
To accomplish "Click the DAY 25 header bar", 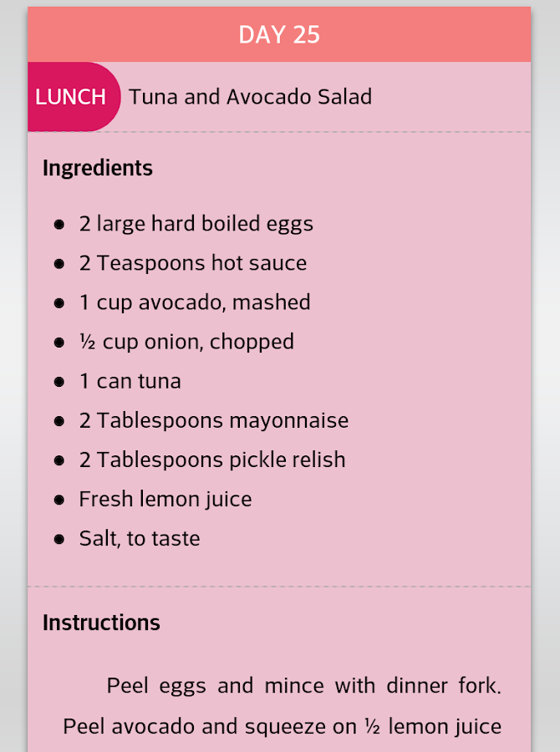I will [279, 34].
